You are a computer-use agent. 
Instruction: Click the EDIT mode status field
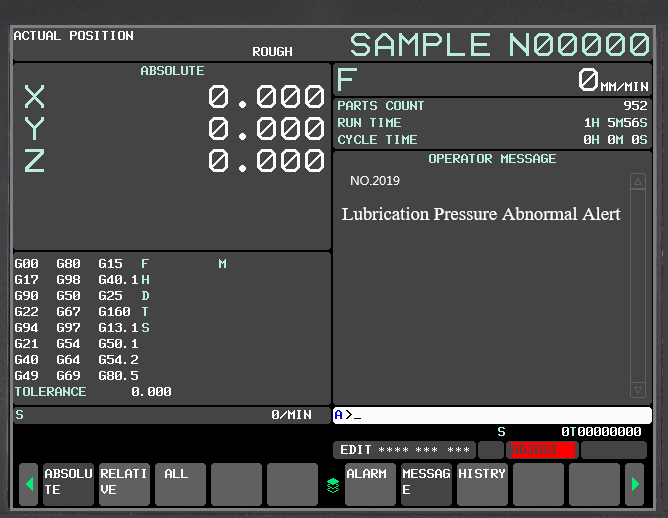[404, 450]
